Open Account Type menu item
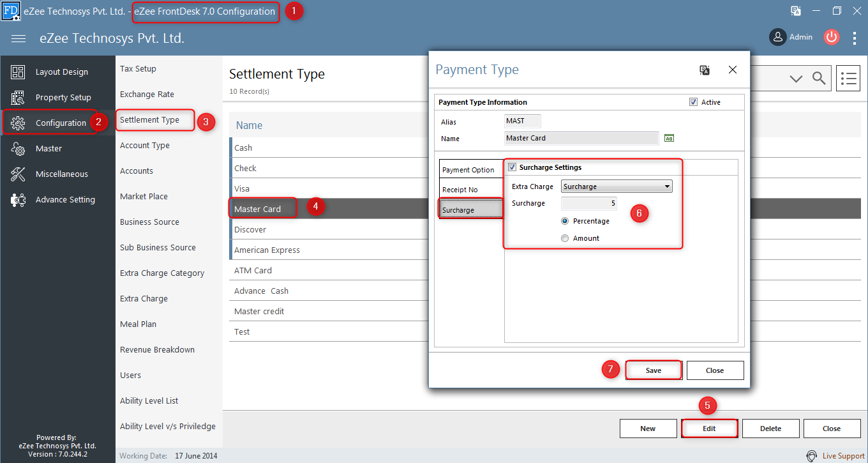Screen dimensions: 868x463 pos(145,146)
